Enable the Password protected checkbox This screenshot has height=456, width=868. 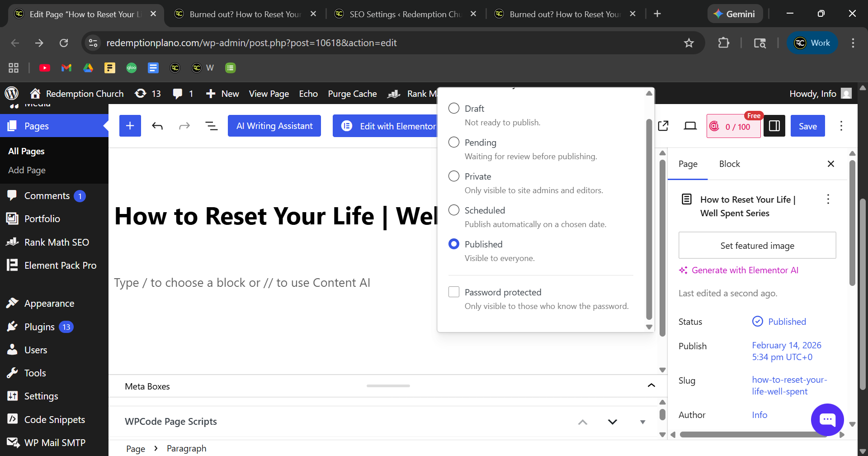tap(454, 292)
